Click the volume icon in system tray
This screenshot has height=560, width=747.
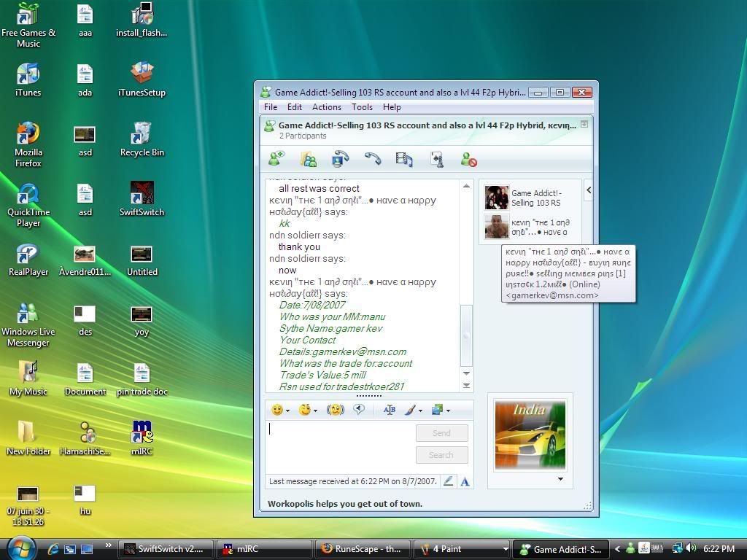coord(691,548)
